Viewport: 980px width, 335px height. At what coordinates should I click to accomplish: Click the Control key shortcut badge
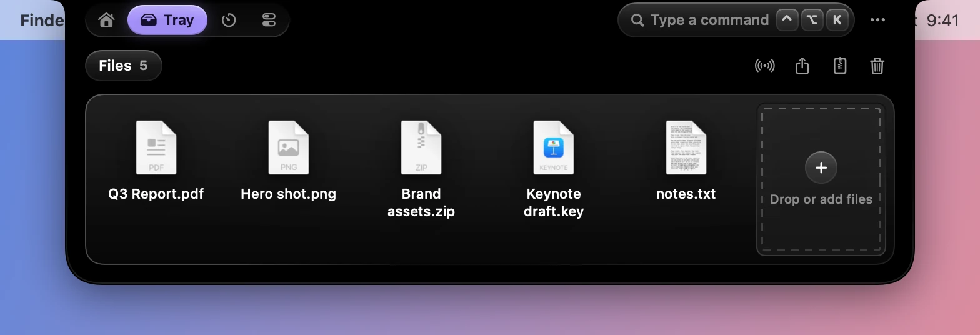787,20
